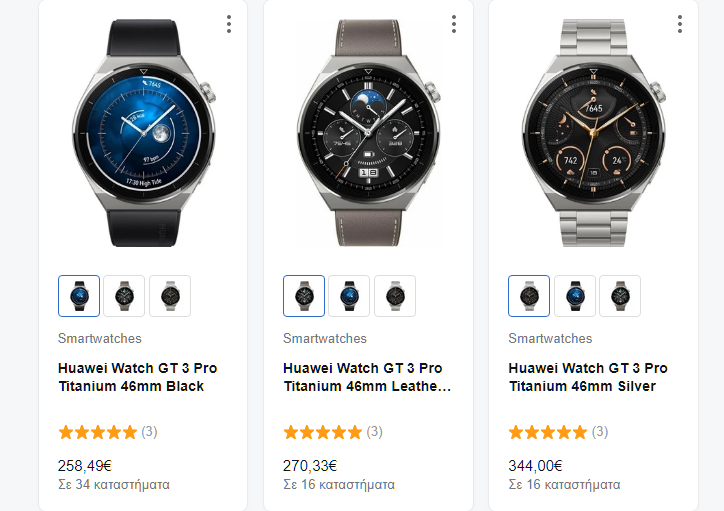Open Huawei Watch GT 3 Pro Titanium Leather listing

point(367,377)
